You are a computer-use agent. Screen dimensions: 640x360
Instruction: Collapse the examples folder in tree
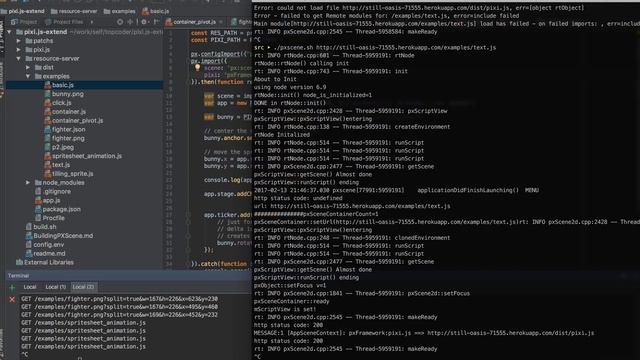point(28,76)
